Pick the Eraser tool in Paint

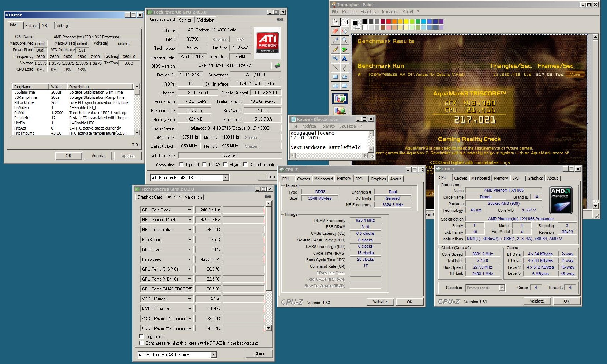[x=336, y=31]
